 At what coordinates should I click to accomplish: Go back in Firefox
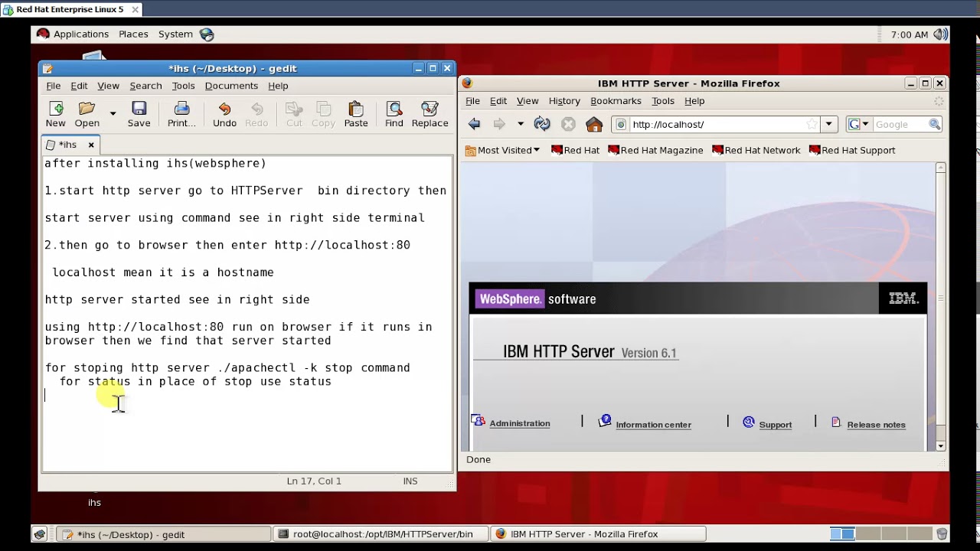click(475, 124)
